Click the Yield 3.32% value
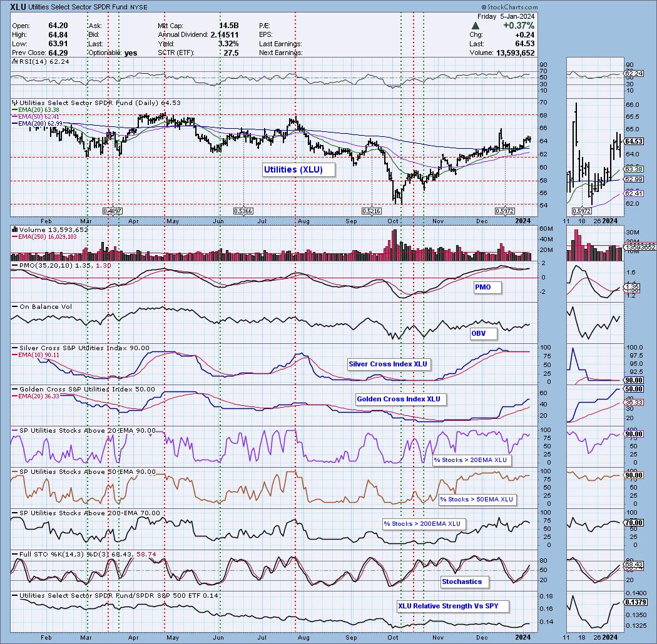657x644 pixels. [x=228, y=44]
